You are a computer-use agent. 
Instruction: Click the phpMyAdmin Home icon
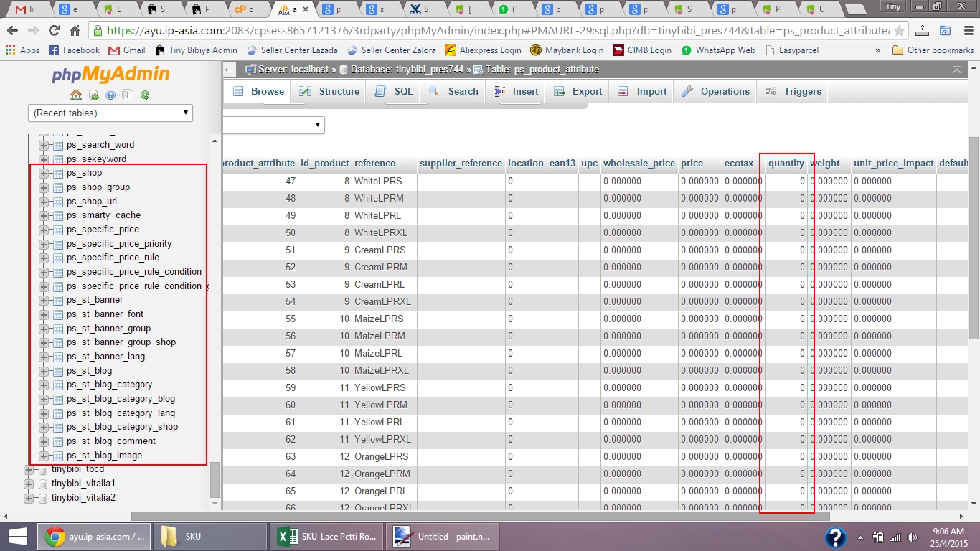(75, 95)
